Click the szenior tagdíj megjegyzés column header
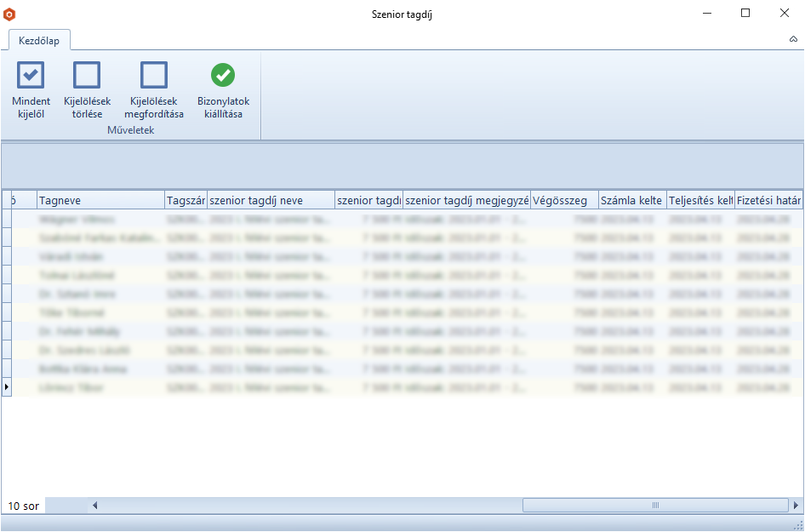The height and width of the screenshot is (532, 805). point(466,201)
